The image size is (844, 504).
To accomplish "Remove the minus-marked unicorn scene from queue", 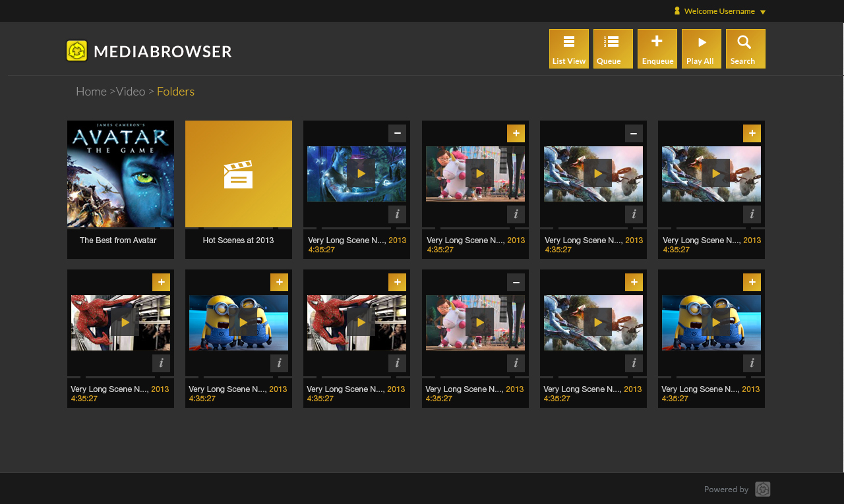I will tap(516, 282).
